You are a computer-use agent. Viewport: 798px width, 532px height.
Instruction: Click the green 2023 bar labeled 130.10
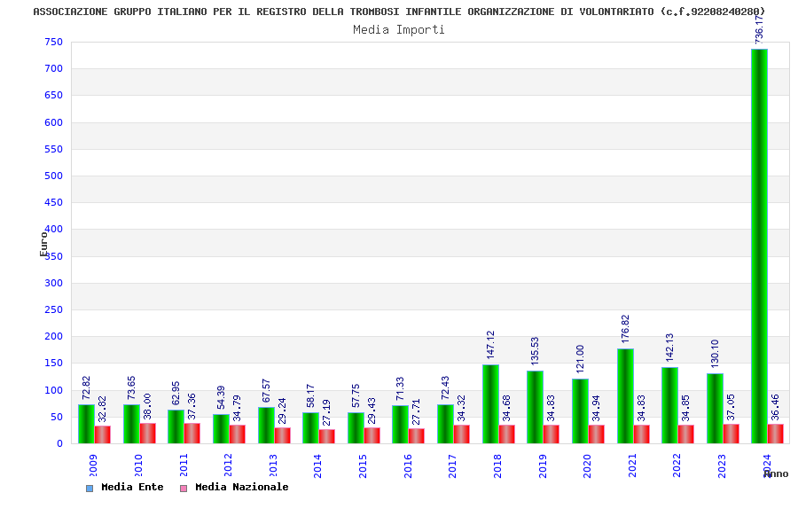pos(715,409)
